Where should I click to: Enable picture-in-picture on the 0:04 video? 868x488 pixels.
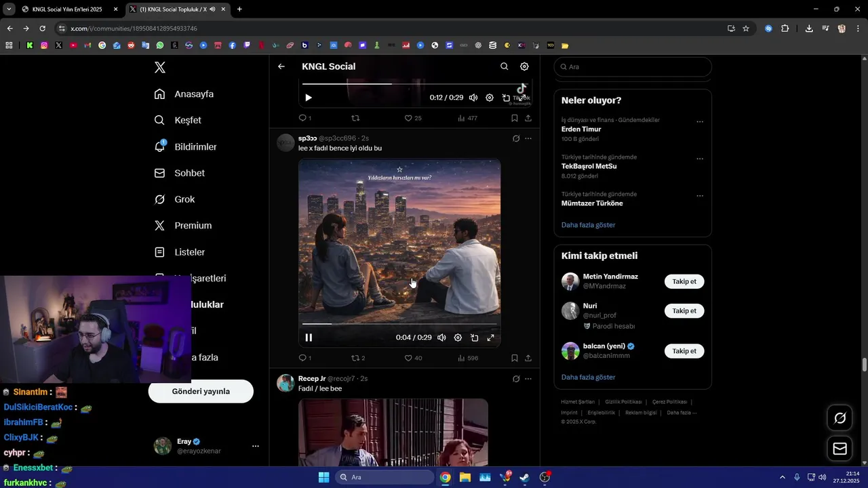click(474, 338)
